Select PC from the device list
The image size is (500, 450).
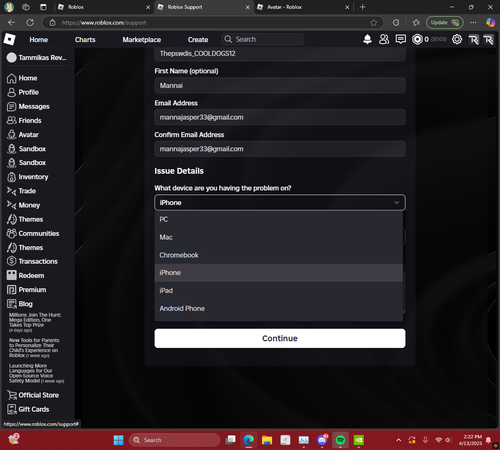click(279, 219)
